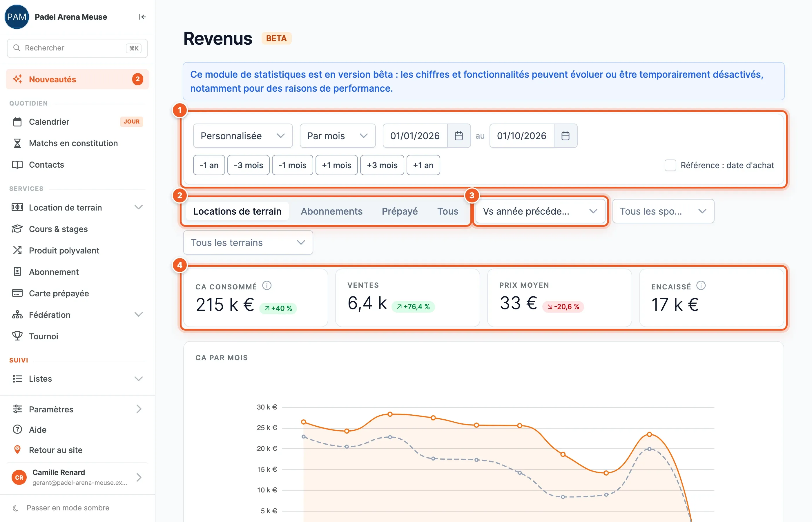Click the Matchs en constitution hourglass icon
812x522 pixels.
click(x=17, y=143)
